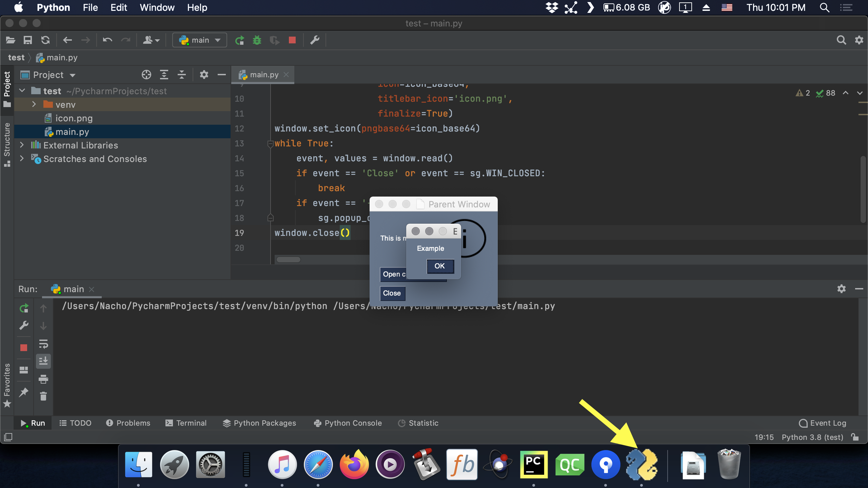The width and height of the screenshot is (868, 488).
Task: Pin the Run tool window tab
Action: click(24, 392)
